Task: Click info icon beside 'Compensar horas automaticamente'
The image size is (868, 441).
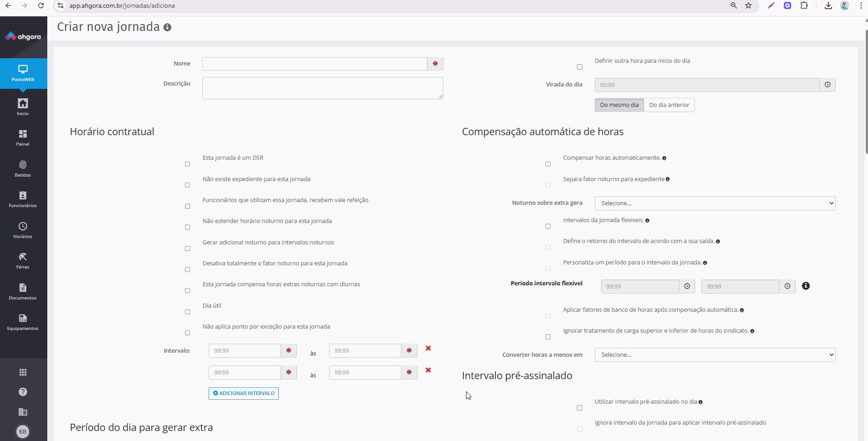Action: point(664,158)
